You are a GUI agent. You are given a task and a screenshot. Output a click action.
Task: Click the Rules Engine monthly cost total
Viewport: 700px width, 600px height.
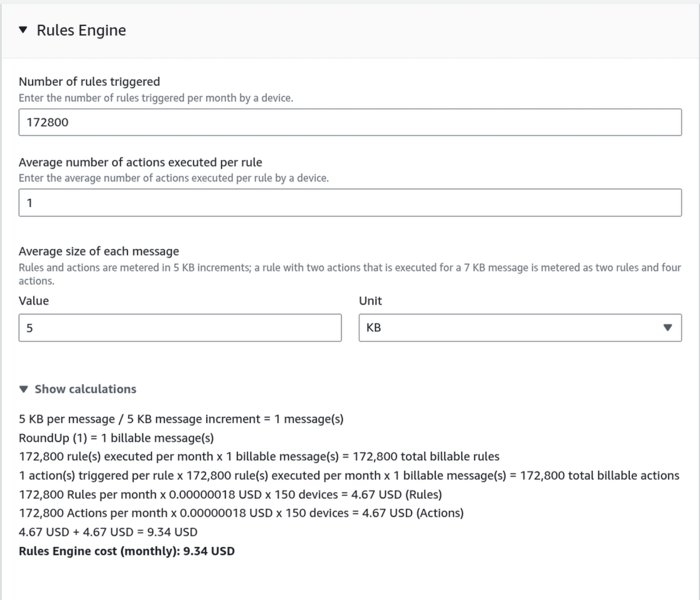[x=127, y=551]
